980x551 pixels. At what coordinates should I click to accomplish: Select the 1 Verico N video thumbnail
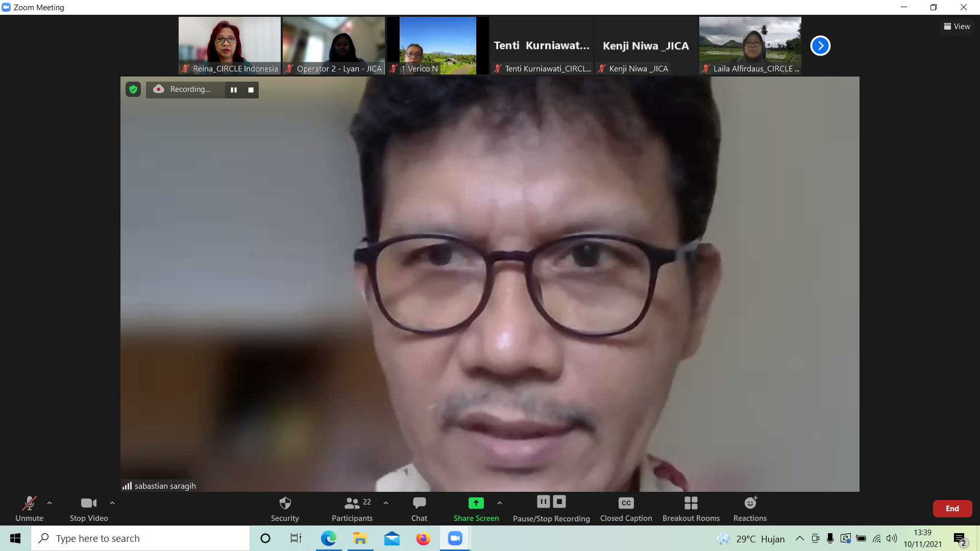(x=438, y=46)
